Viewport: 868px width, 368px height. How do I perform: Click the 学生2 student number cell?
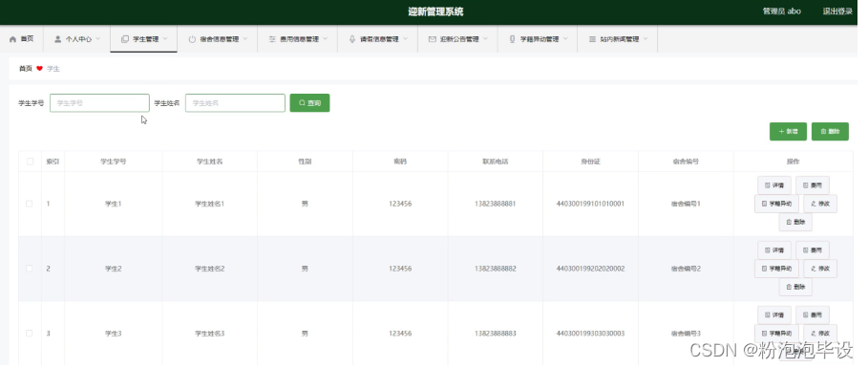(113, 269)
